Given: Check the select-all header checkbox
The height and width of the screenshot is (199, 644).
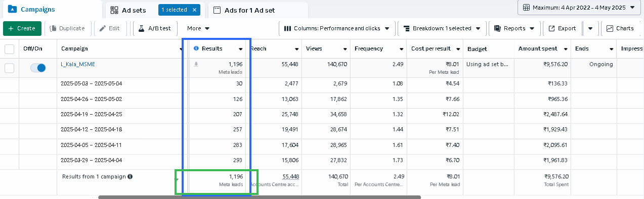Looking at the screenshot, I should coord(9,49).
